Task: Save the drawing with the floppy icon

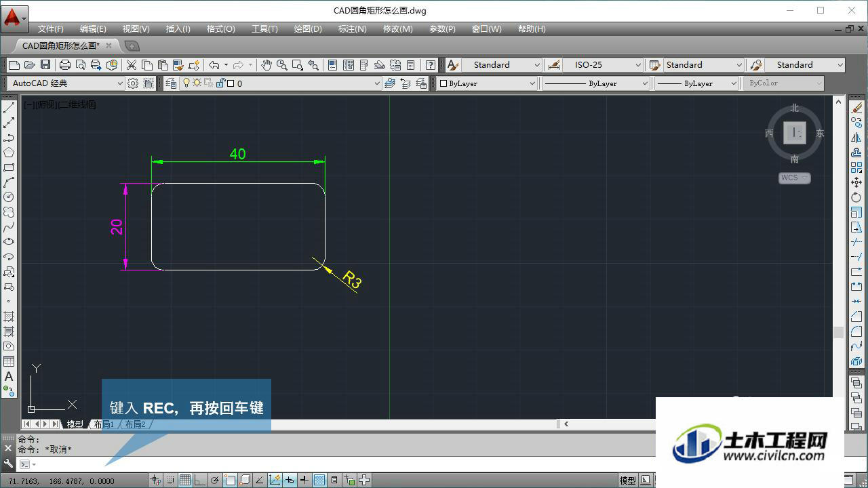Action: pos(45,65)
